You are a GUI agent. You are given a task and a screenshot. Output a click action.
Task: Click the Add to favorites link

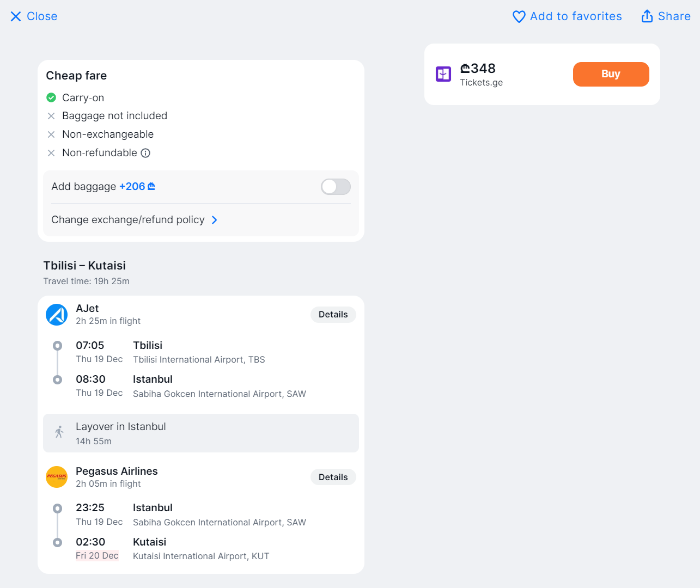click(576, 16)
